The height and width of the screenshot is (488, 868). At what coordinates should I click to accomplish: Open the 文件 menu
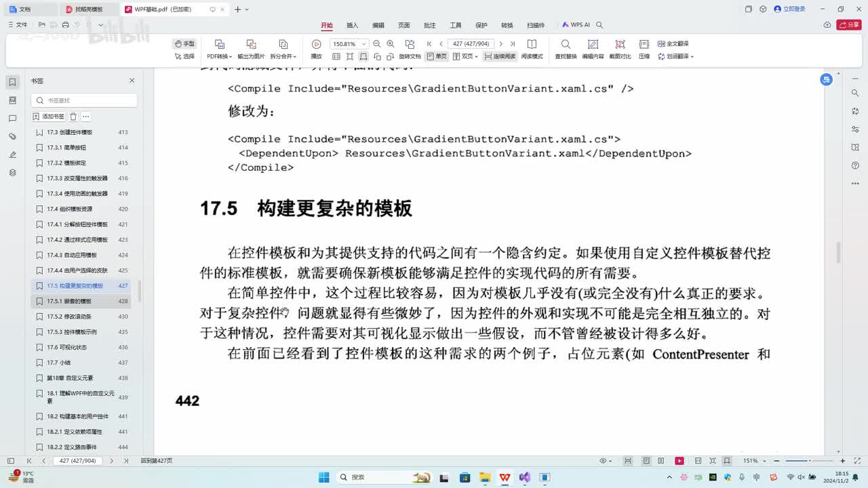[18, 25]
